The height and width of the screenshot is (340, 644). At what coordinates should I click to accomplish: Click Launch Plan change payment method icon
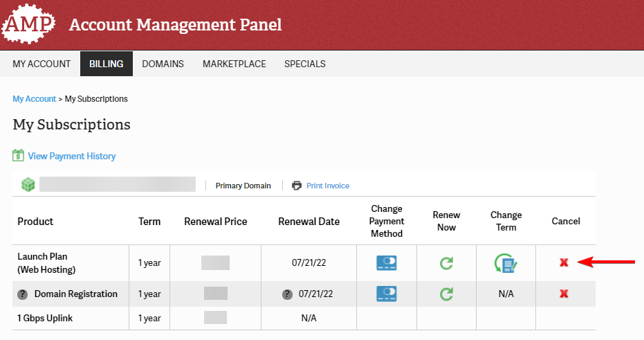click(x=386, y=263)
